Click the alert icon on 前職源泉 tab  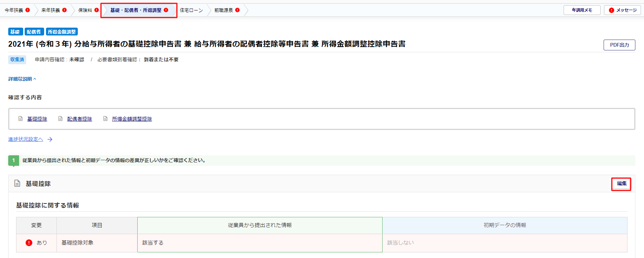[x=237, y=10]
